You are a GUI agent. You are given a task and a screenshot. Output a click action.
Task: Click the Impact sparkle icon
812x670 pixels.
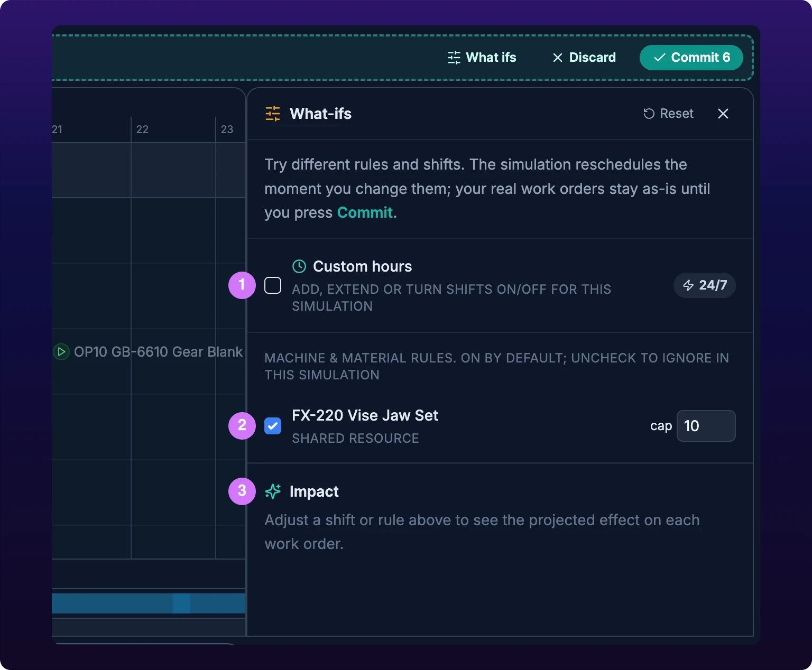coord(273,491)
